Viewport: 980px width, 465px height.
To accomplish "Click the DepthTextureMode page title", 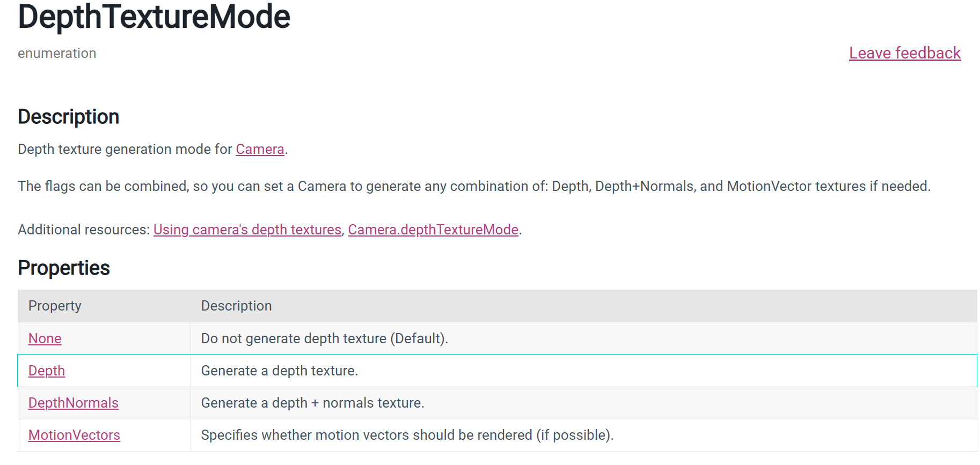I will (x=154, y=17).
